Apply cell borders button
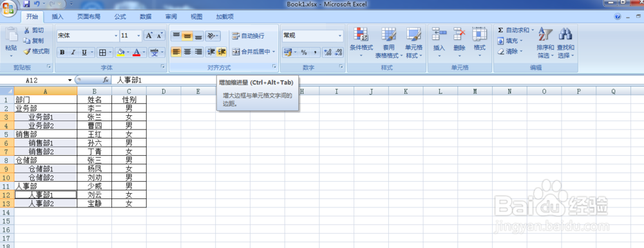The height and width of the screenshot is (248, 644). [102, 52]
